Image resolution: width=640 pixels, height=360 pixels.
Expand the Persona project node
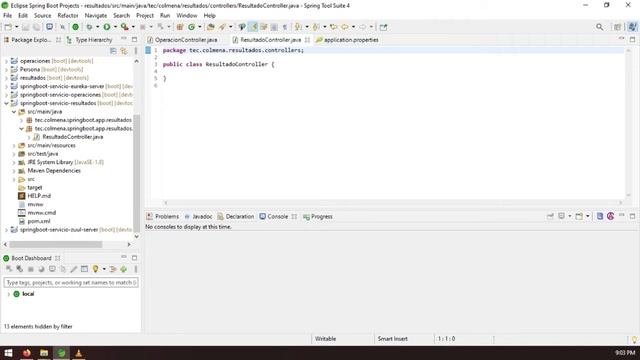[x=6, y=69]
